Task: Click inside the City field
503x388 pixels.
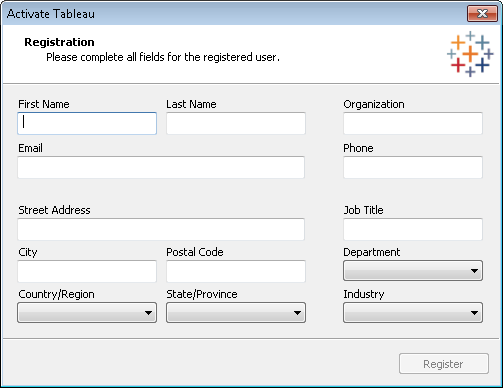Action: [x=87, y=271]
